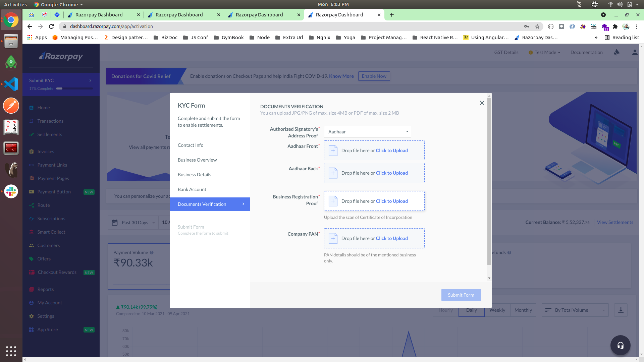This screenshot has height=362, width=644.
Task: Select Monthly chart view
Action: 523,310
